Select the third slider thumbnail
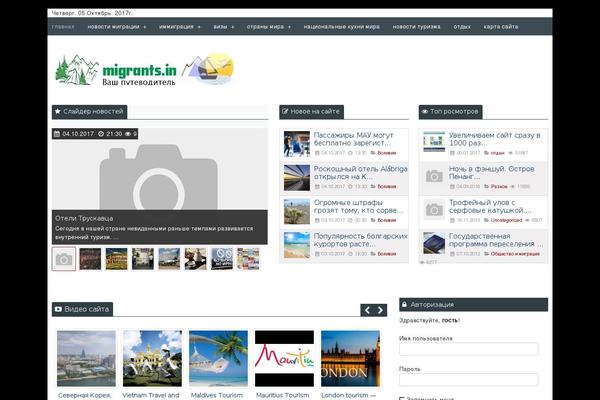The width and height of the screenshot is (600, 400). 117,259
